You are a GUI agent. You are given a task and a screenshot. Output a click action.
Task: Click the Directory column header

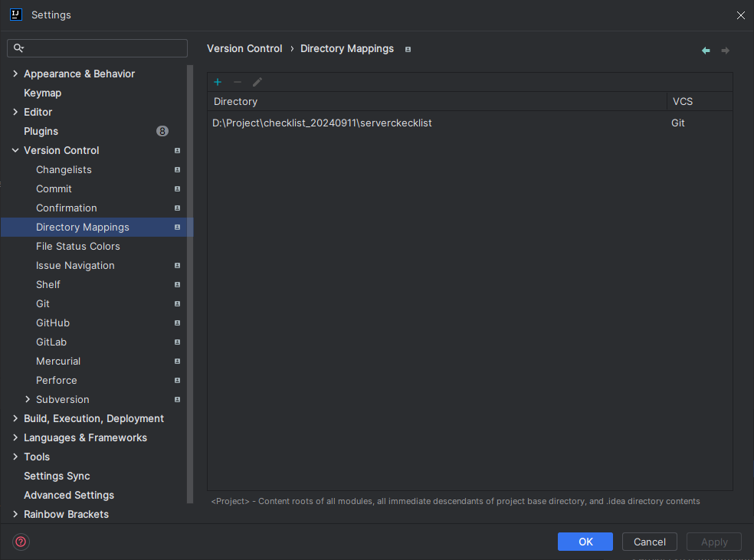click(x=437, y=101)
